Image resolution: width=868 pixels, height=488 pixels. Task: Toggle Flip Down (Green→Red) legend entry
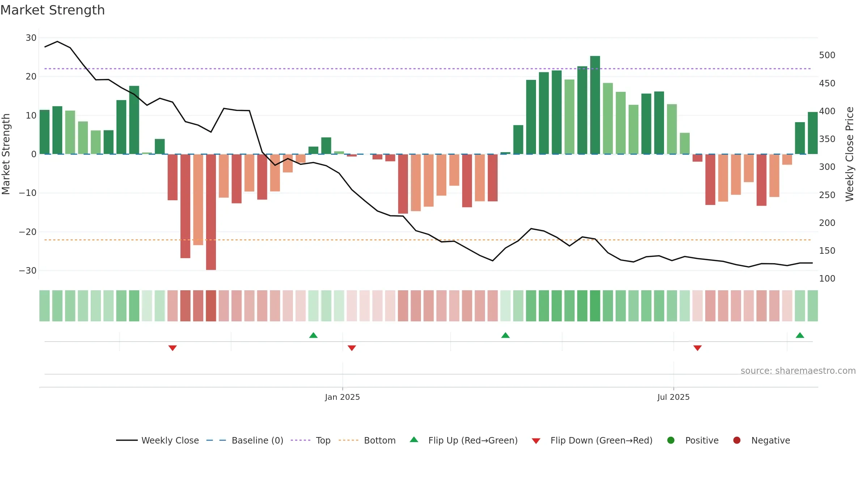(x=592, y=440)
